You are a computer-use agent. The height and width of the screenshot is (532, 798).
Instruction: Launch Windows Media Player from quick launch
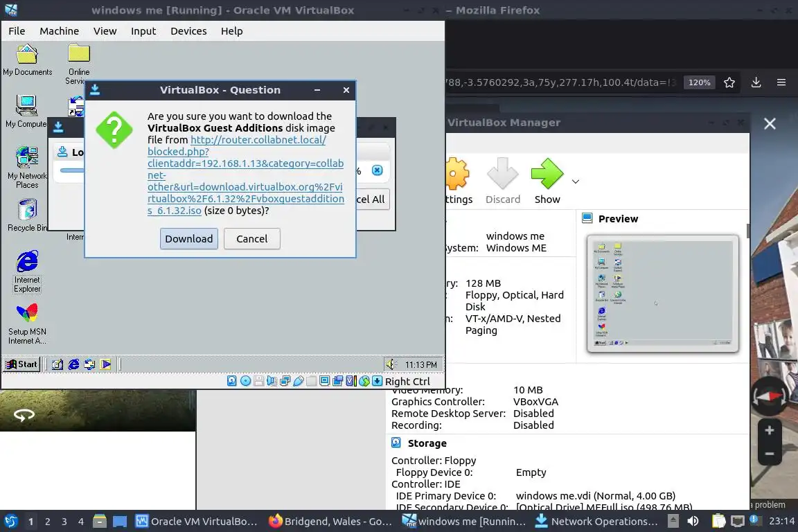pos(106,364)
